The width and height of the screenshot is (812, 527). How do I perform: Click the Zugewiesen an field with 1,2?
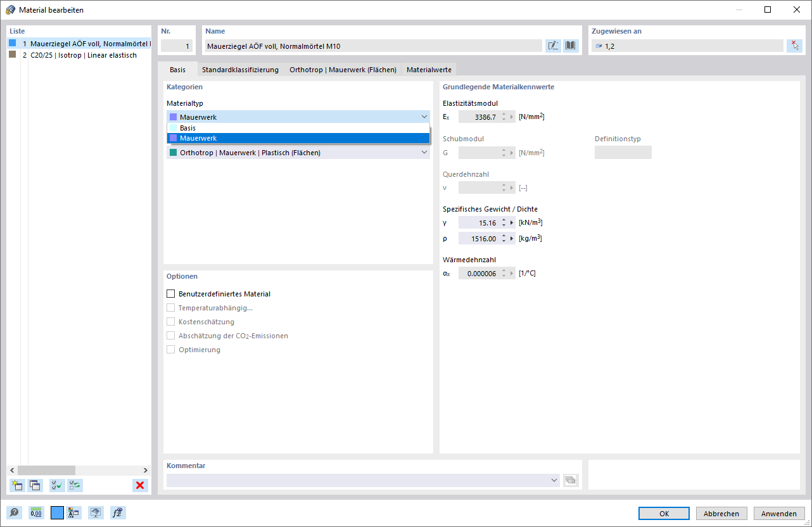coord(687,46)
